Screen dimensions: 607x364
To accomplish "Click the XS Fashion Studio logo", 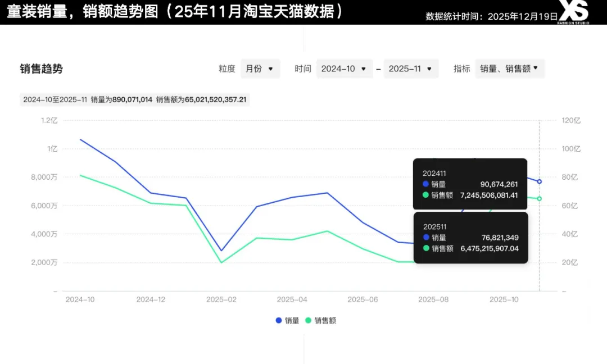I will (573, 12).
